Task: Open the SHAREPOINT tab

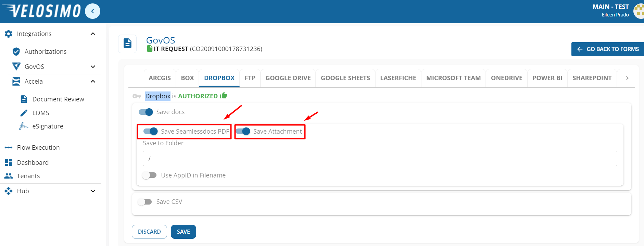Action: [x=592, y=78]
